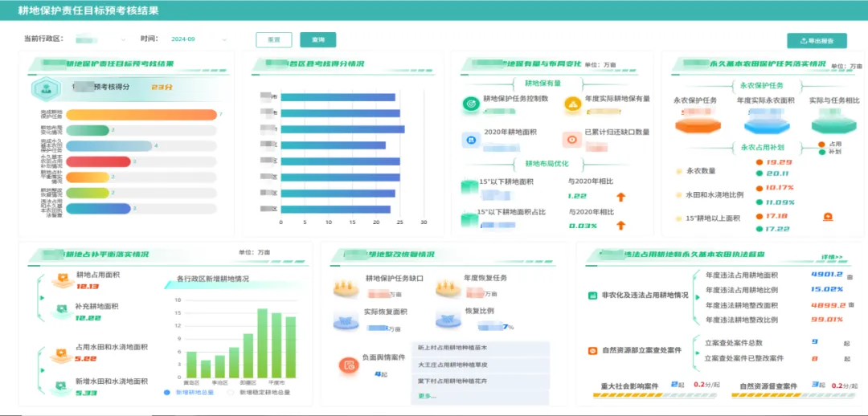
Task: Click the 导出报告 export button
Action: (817, 40)
